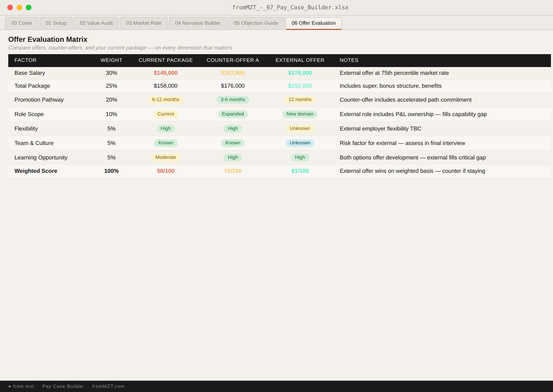Click the 3-6 months badge

[233, 100]
